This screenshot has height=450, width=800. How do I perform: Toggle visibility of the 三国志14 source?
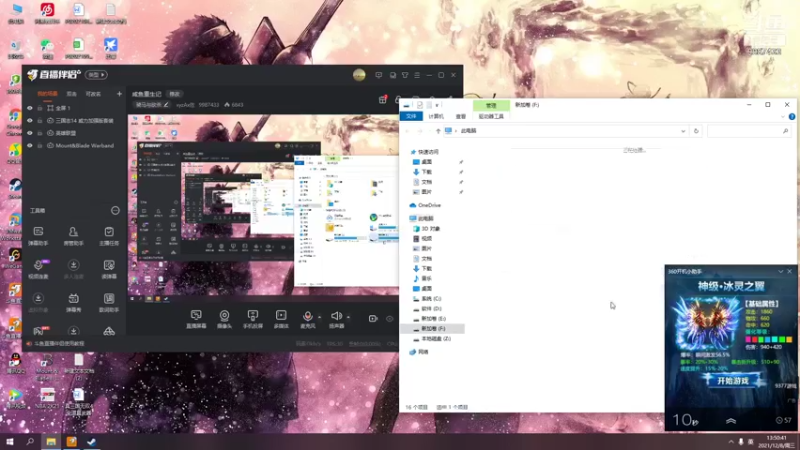[x=30, y=121]
